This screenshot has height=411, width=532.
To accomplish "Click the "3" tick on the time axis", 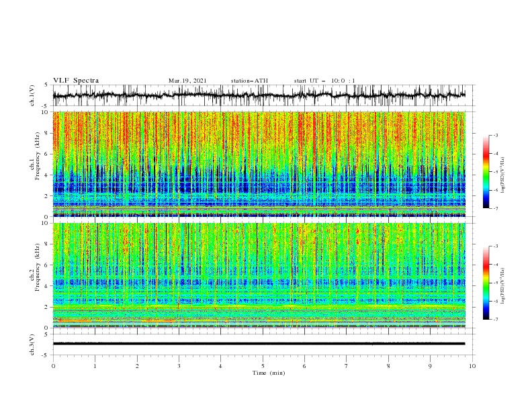I will coord(179,366).
